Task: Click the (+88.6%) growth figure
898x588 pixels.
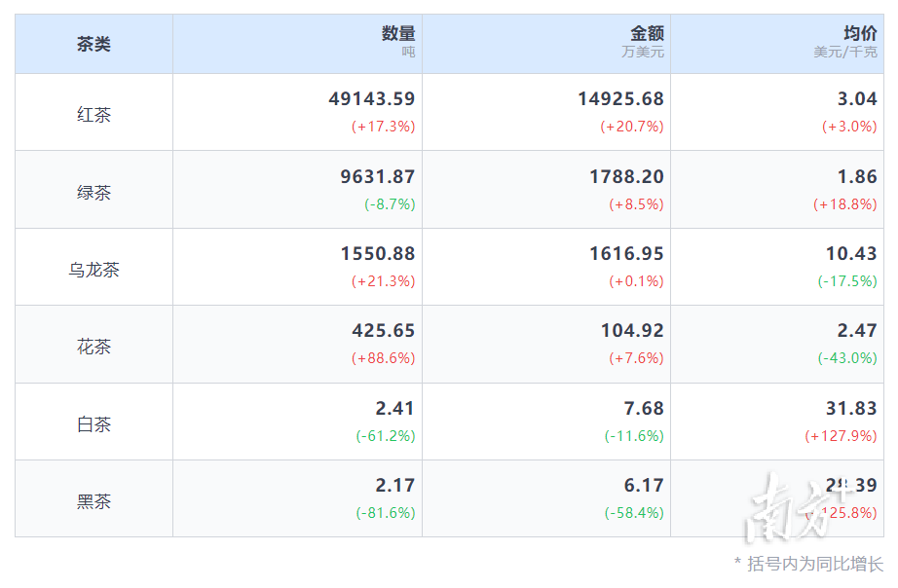Action: 383,358
